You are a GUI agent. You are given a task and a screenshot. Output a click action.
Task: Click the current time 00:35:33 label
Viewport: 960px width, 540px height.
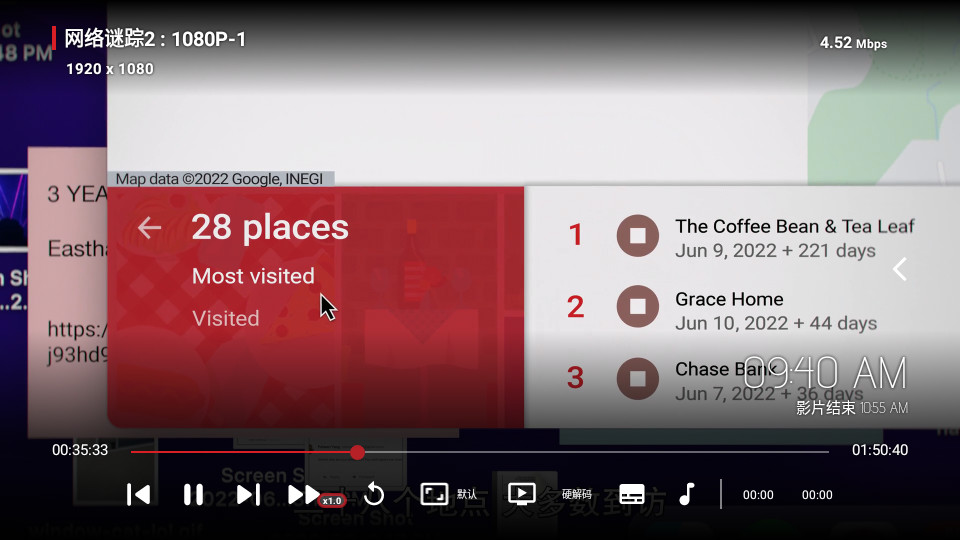80,450
